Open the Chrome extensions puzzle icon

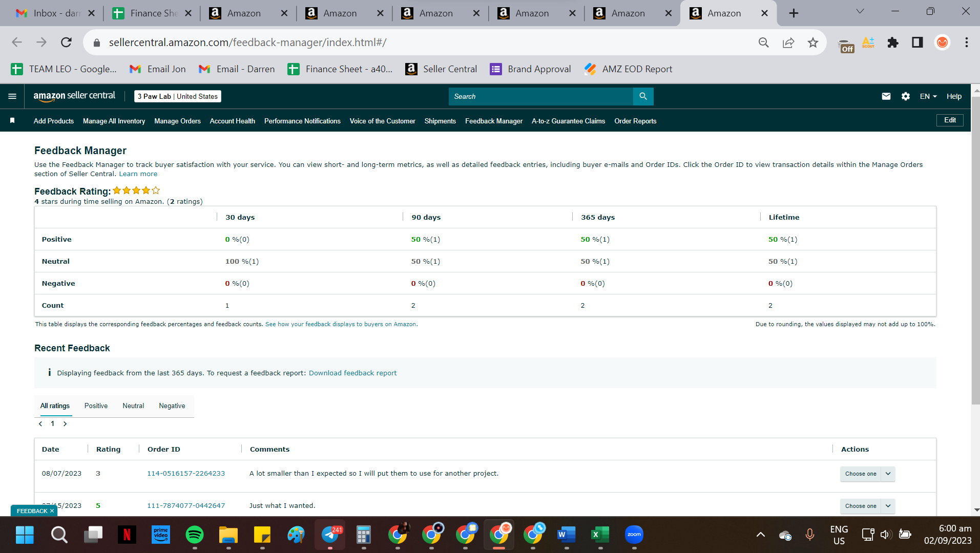point(893,42)
